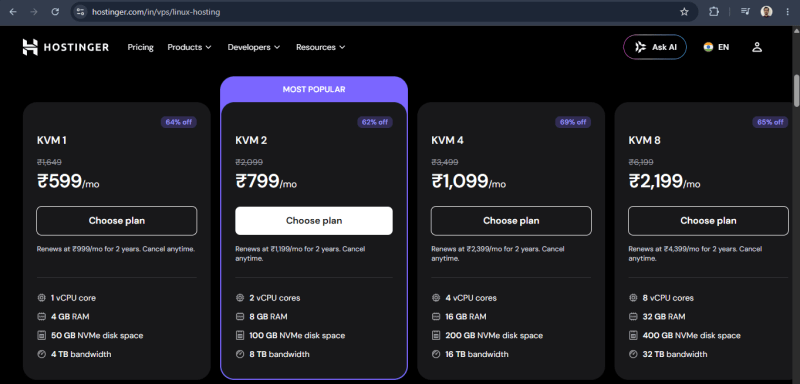Click the ₹2,199/mo price
Viewport: 800px width, 384px height.
pyautogui.click(x=665, y=181)
